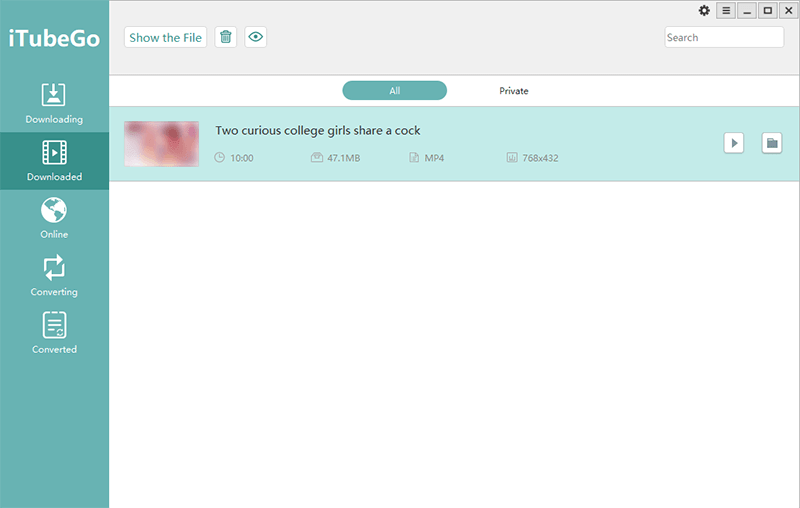Open the video's containing folder
Viewport: 800px width, 508px height.
coord(772,143)
